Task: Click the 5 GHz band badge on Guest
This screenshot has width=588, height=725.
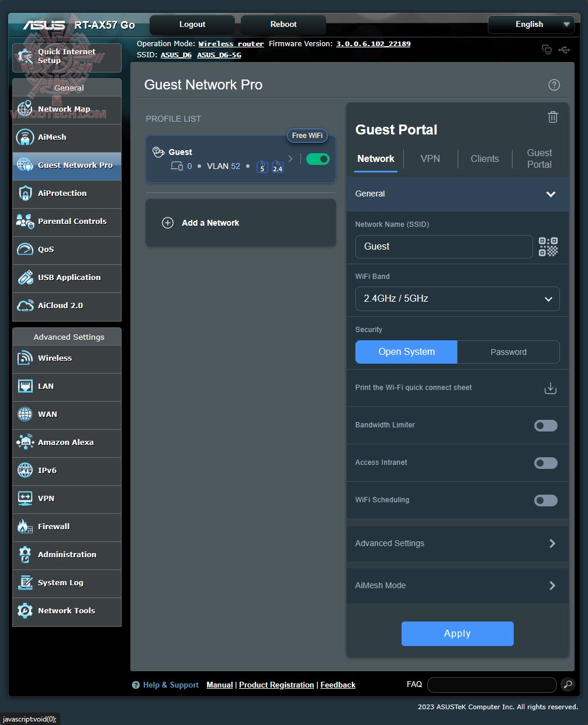Action: point(262,167)
